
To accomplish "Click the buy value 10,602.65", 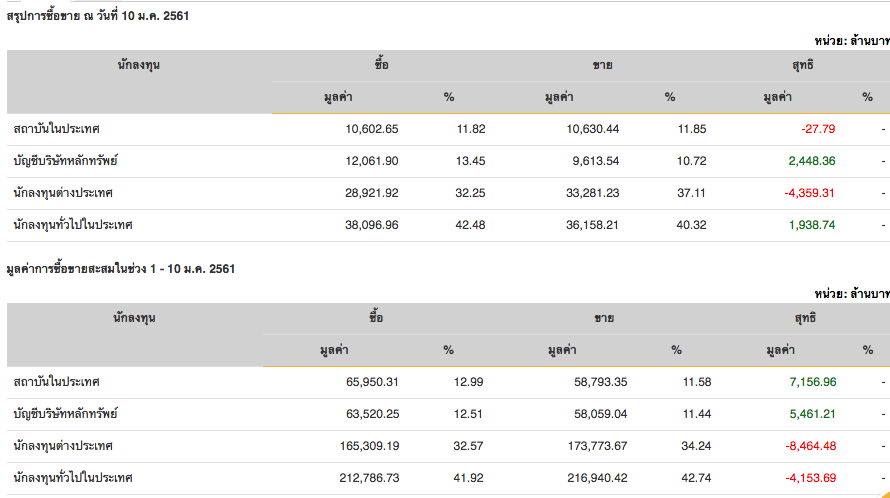I will [x=371, y=129].
